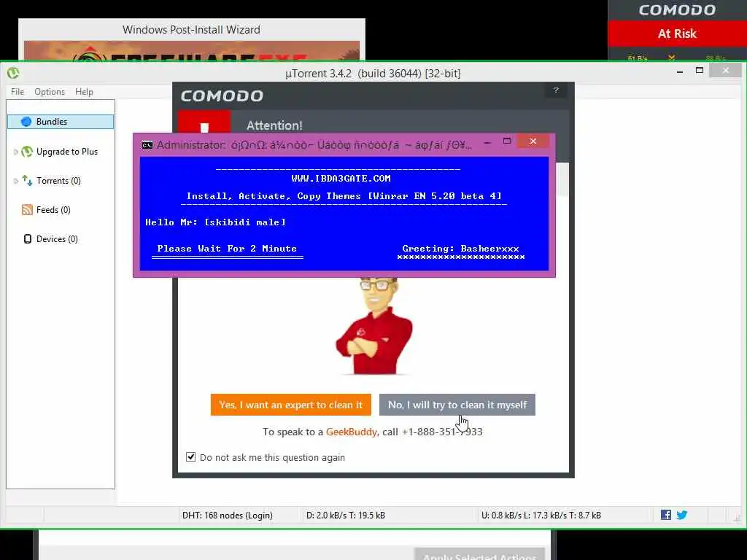Expand the Upgrade to Plus tree node
Screen dimensions: 747x560
click(16, 152)
